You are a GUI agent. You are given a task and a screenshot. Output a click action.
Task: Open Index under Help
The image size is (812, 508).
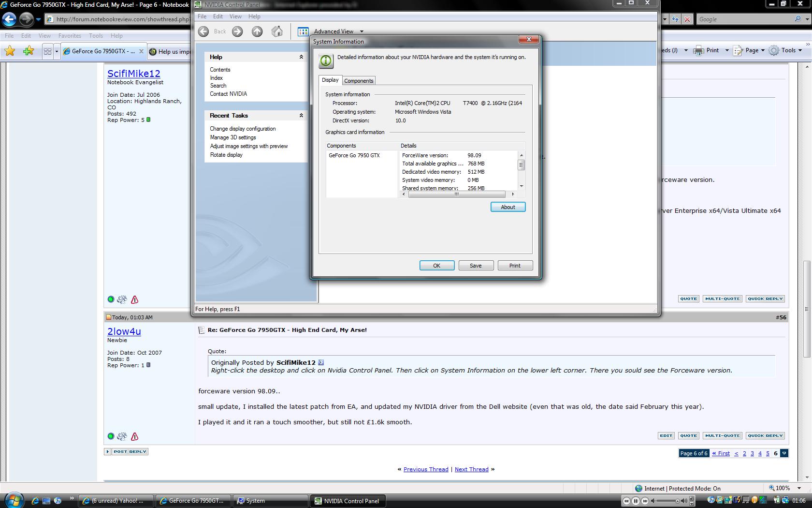(216, 78)
